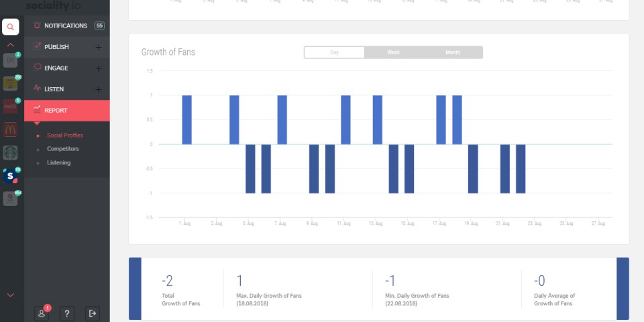Image resolution: width=644 pixels, height=322 pixels.
Task: Switch the fan growth chart to Month
Action: pyautogui.click(x=453, y=52)
